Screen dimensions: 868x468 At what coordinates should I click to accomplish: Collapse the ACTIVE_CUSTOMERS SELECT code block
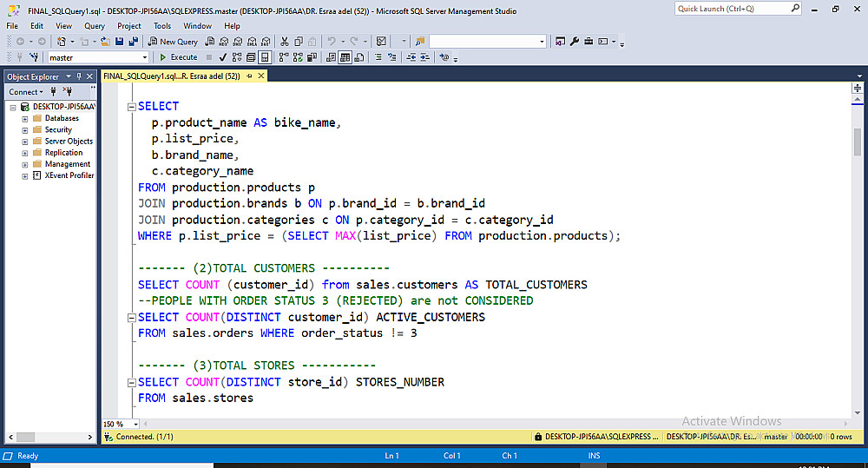point(132,318)
